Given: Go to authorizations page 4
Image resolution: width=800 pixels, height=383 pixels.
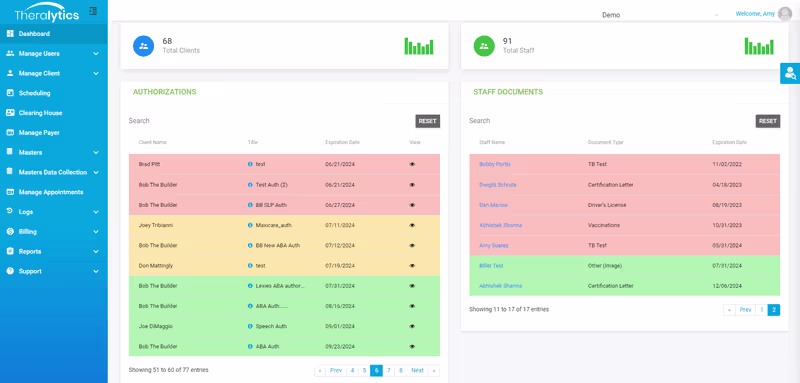Looking at the screenshot, I should pos(352,371).
